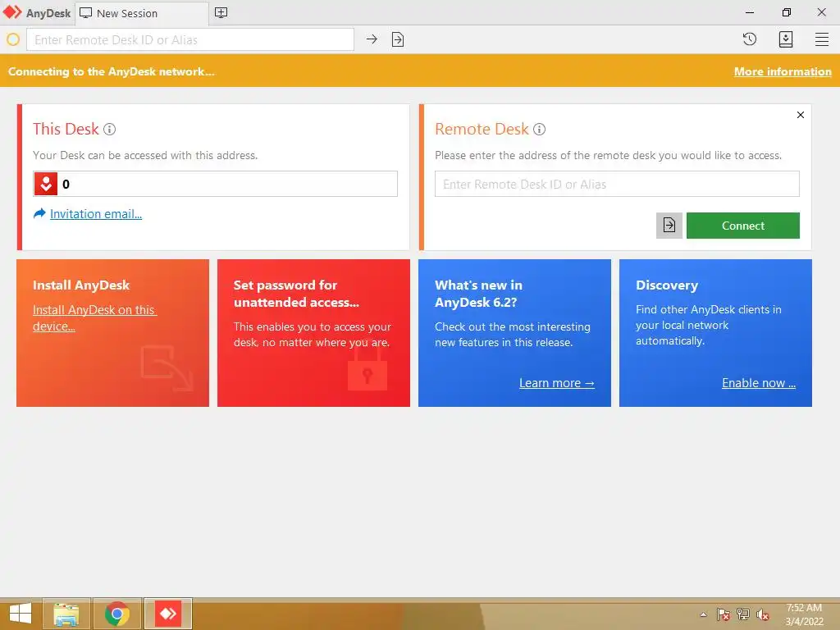Viewport: 840px width, 630px height.
Task: Click Enable now link in Discovery tile
Action: coord(759,383)
